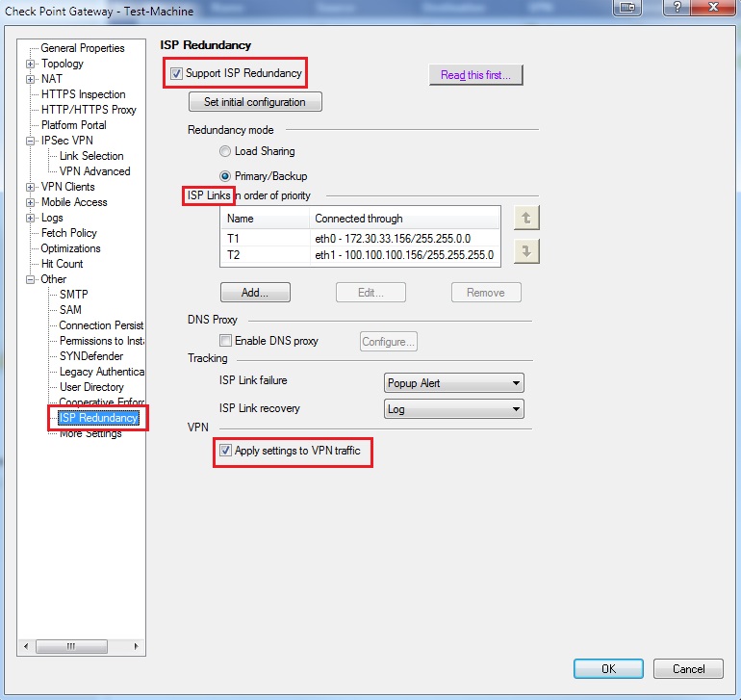Click tree scrollbar left arrow
This screenshot has height=700, width=741.
26,646
